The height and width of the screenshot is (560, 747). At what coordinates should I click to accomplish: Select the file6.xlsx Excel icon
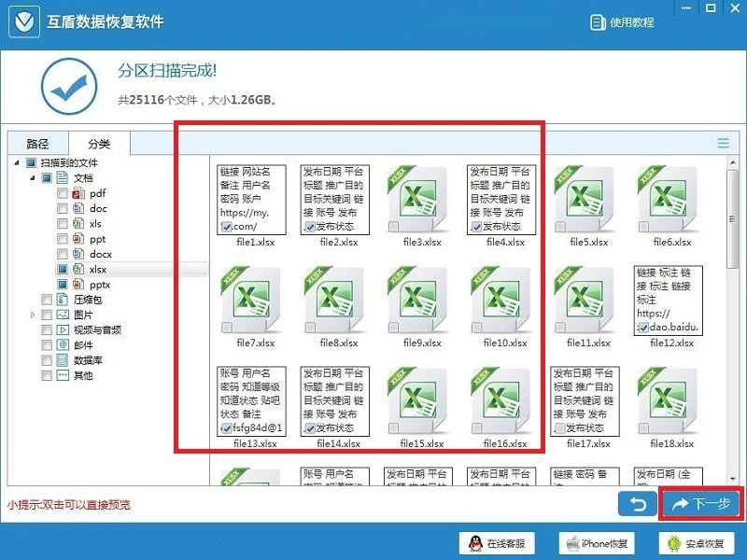click(x=668, y=199)
